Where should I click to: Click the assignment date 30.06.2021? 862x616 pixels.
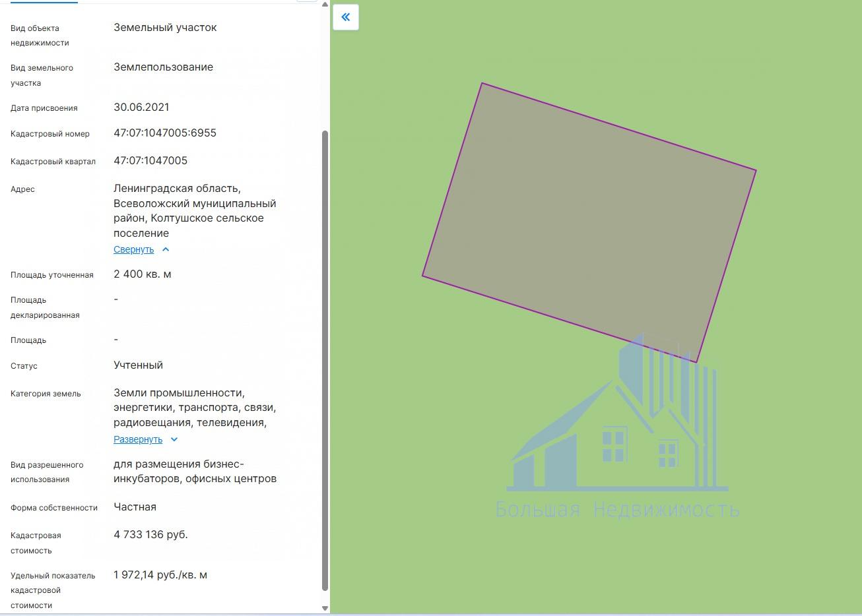(x=141, y=108)
